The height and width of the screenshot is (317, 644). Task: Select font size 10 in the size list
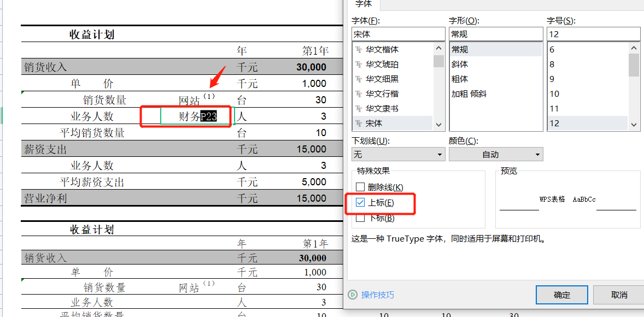tap(554, 93)
